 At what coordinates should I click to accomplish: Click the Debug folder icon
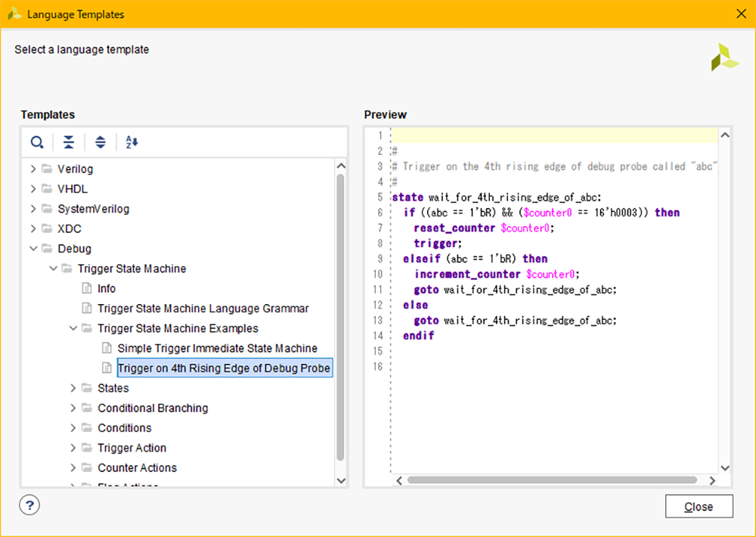(47, 249)
